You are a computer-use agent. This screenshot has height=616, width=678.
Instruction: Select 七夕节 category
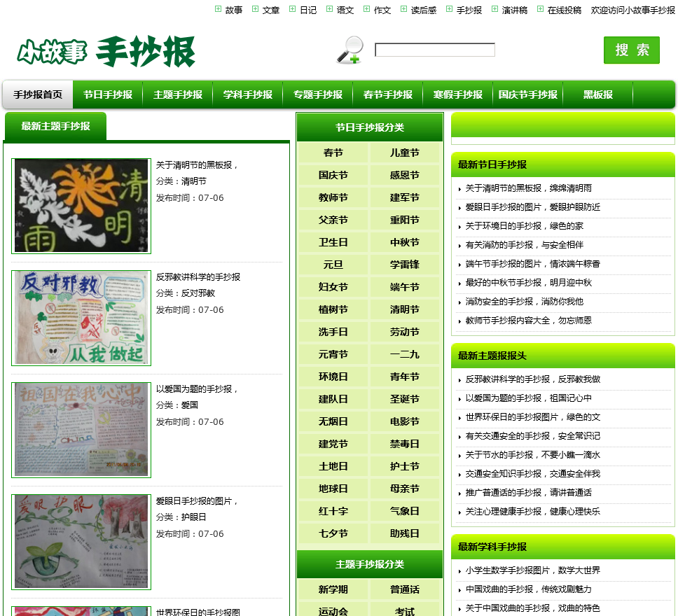pos(333,533)
